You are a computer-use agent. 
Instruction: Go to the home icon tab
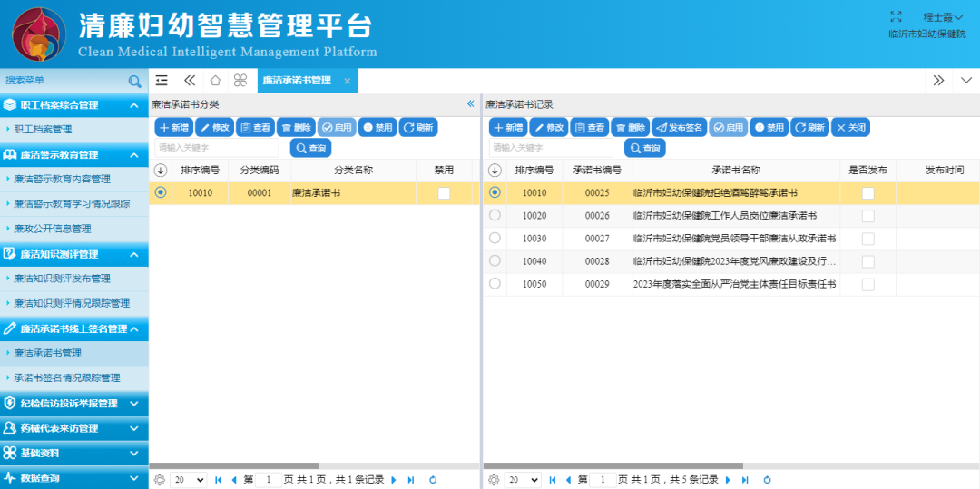[x=215, y=80]
